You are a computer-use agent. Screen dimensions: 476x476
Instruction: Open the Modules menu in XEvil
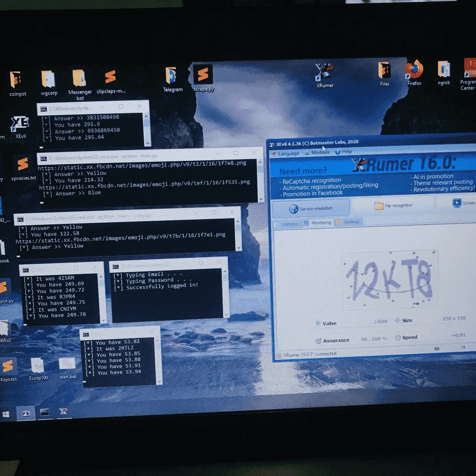317,152
